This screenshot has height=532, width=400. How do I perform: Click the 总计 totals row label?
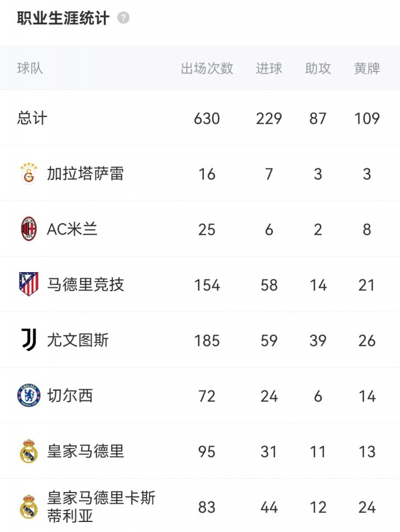32,118
